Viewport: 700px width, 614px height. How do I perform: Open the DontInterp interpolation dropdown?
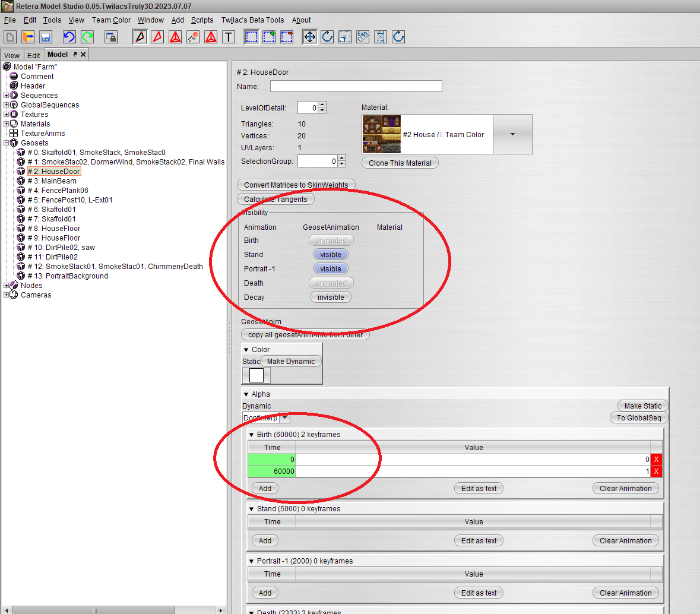pos(285,418)
